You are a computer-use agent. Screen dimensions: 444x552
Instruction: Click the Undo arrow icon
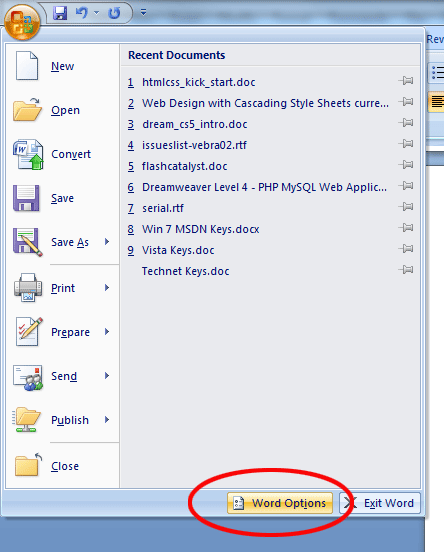point(82,13)
